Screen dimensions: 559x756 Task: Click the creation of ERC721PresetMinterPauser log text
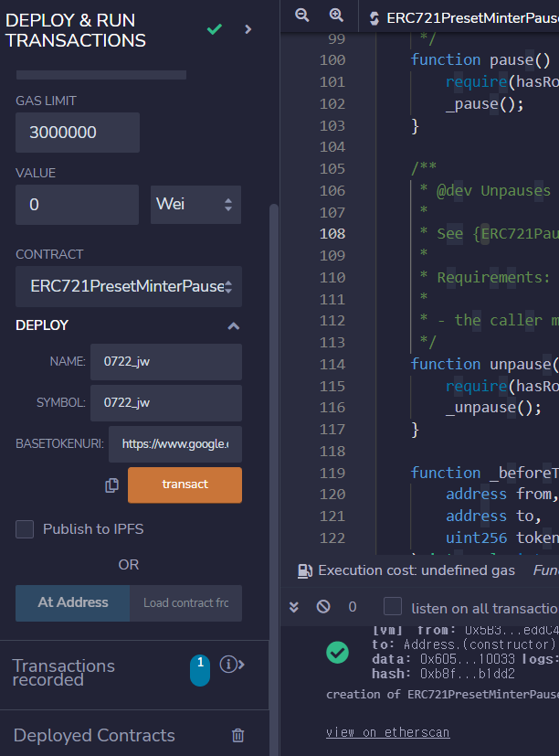pyautogui.click(x=442, y=694)
